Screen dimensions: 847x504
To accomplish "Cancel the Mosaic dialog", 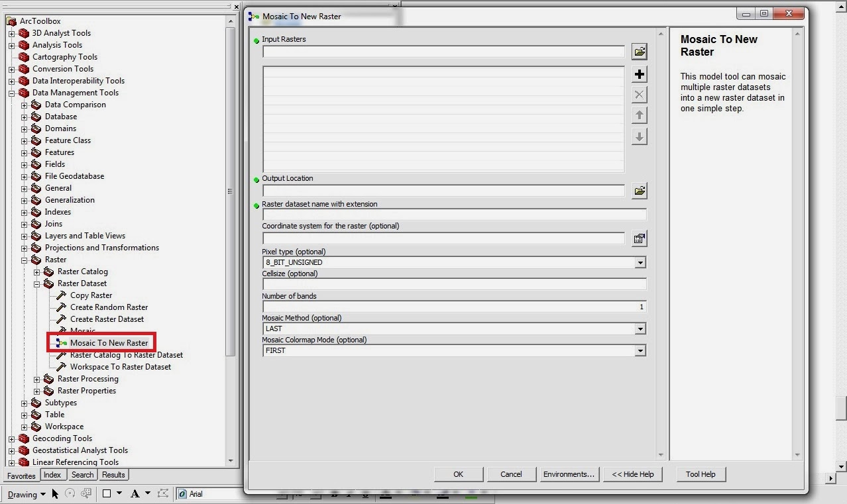I will (x=511, y=474).
